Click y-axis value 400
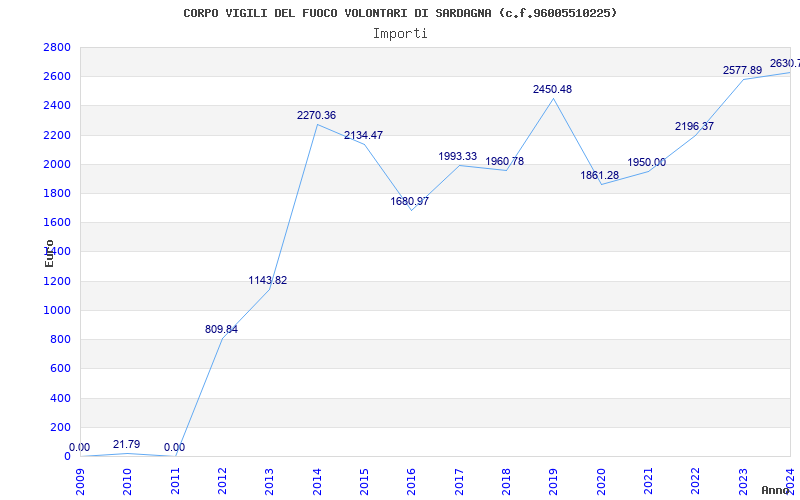 pos(61,398)
